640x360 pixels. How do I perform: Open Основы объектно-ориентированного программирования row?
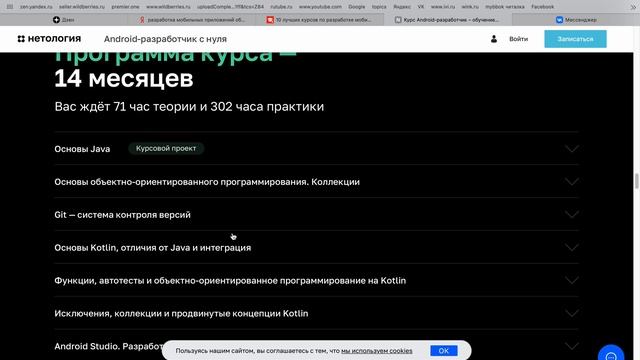[x=316, y=182]
